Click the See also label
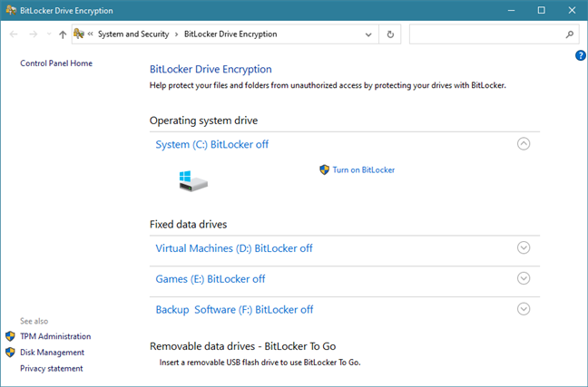This screenshot has height=387, width=588. click(x=34, y=321)
